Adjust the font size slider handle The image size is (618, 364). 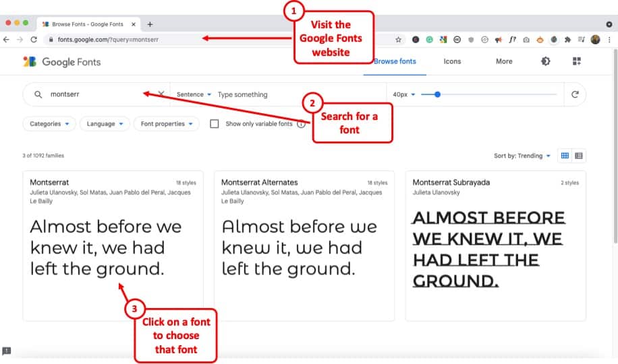[437, 94]
